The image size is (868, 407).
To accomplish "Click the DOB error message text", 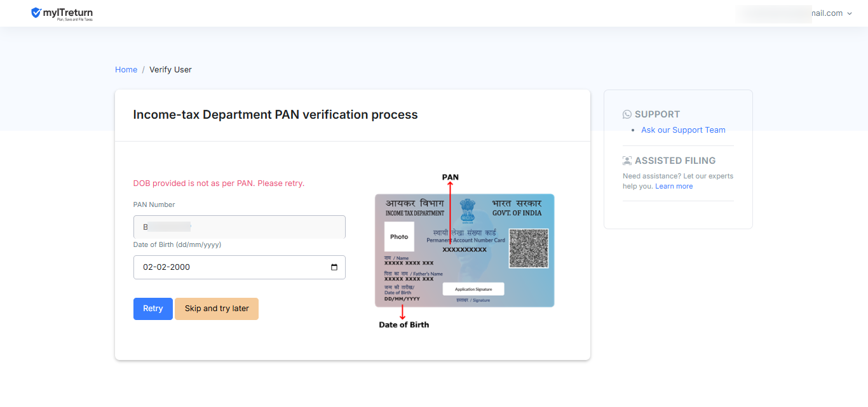I will click(219, 183).
